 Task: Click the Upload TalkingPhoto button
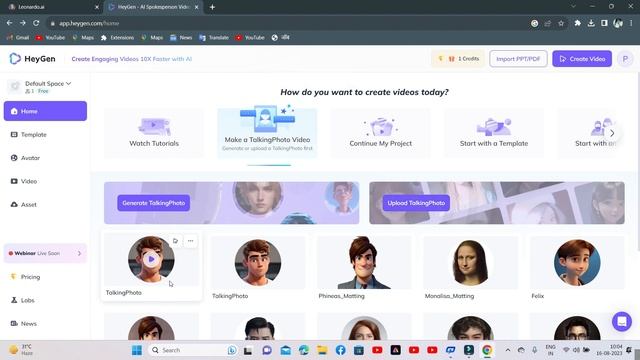[x=416, y=203]
